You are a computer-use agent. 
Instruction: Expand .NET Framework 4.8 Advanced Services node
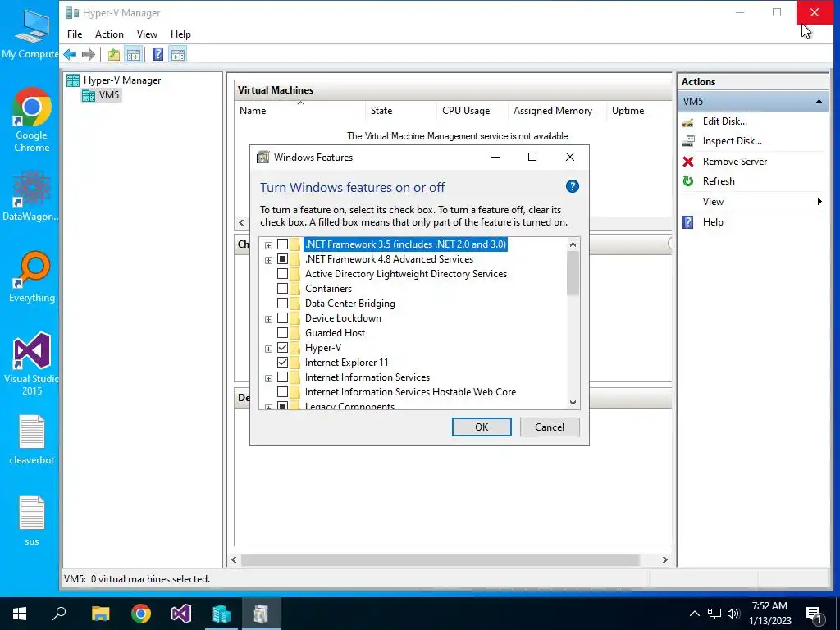click(268, 260)
